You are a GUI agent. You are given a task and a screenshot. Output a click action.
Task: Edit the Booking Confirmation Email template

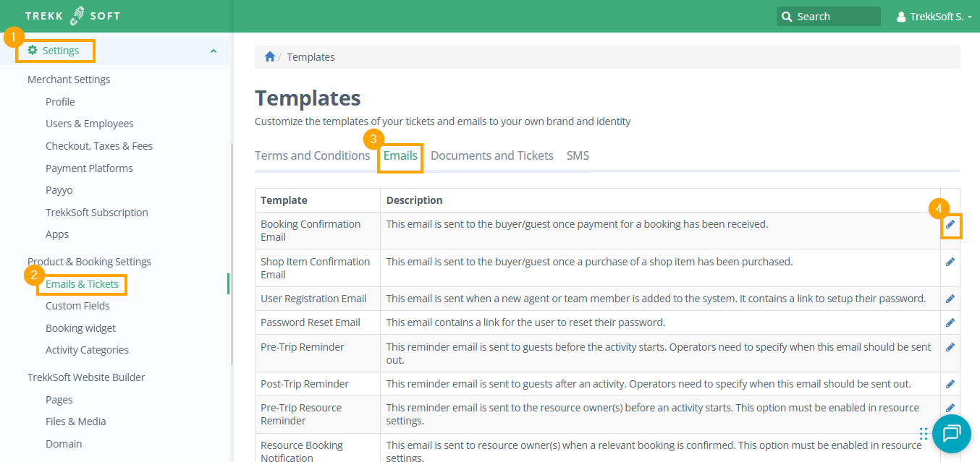[x=950, y=225]
